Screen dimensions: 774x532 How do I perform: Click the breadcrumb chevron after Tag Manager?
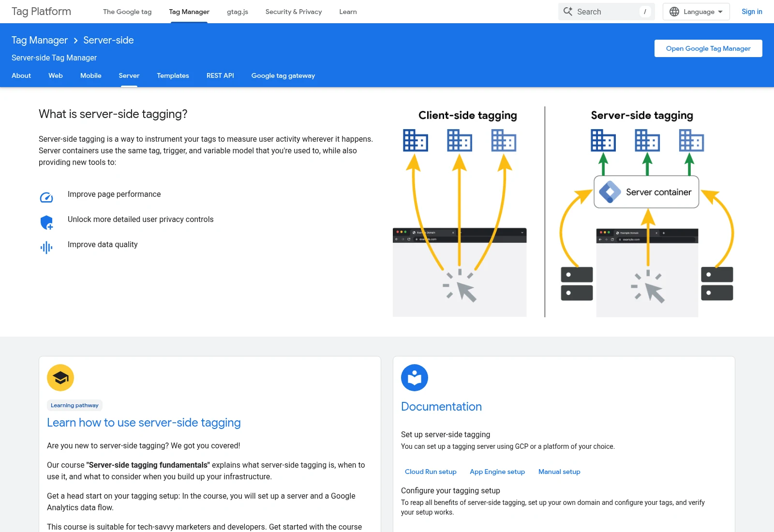click(x=75, y=41)
